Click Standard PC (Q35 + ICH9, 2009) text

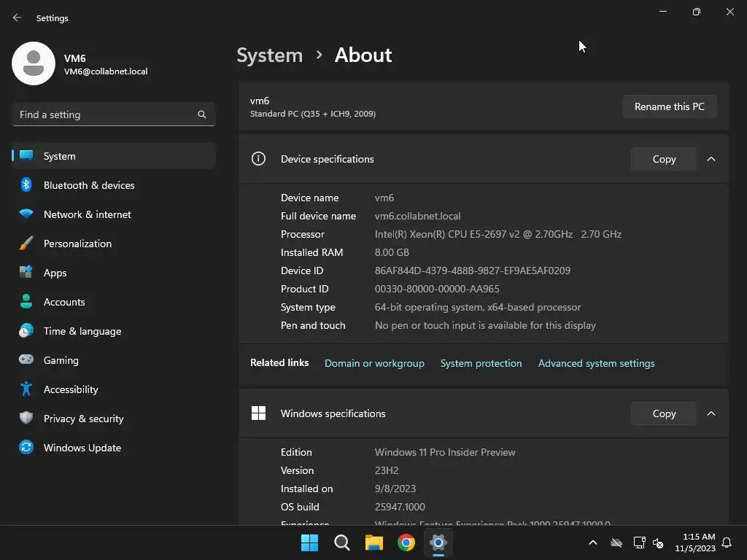pyautogui.click(x=312, y=114)
